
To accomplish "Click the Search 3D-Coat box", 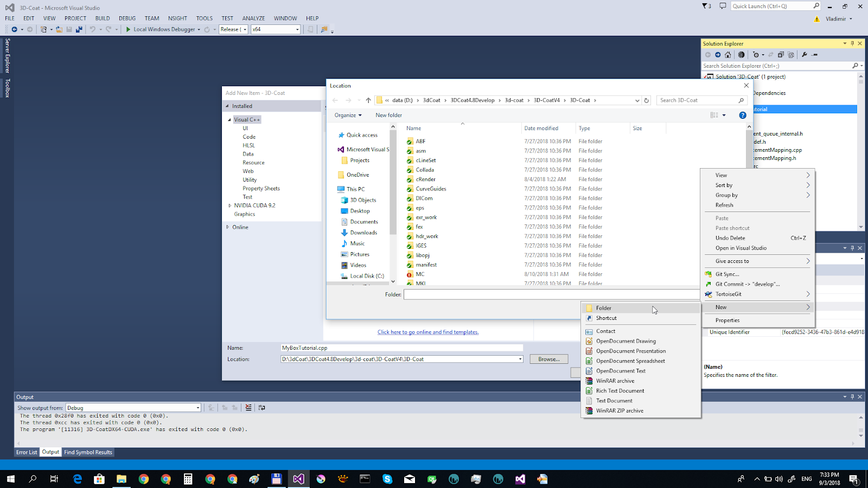I will (x=701, y=100).
